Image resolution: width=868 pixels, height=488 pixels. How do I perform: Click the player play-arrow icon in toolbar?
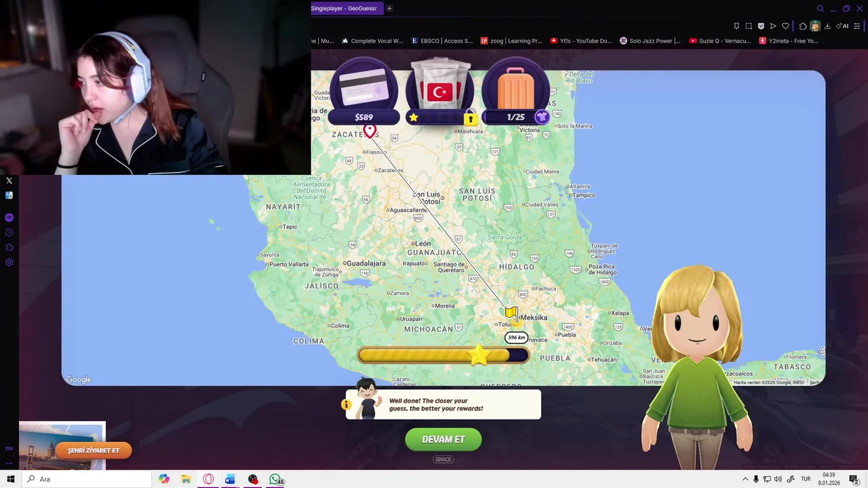[773, 26]
